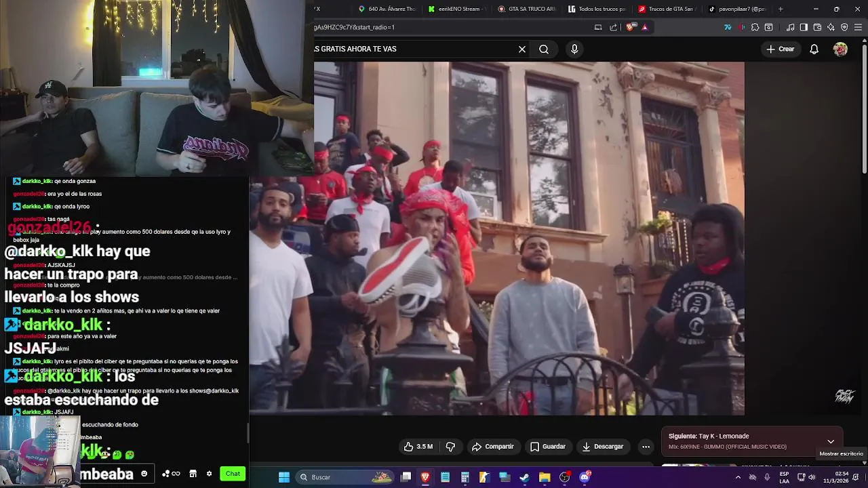Open the Leo AI sparkle icon
This screenshot has width=868, height=488.
click(x=831, y=27)
